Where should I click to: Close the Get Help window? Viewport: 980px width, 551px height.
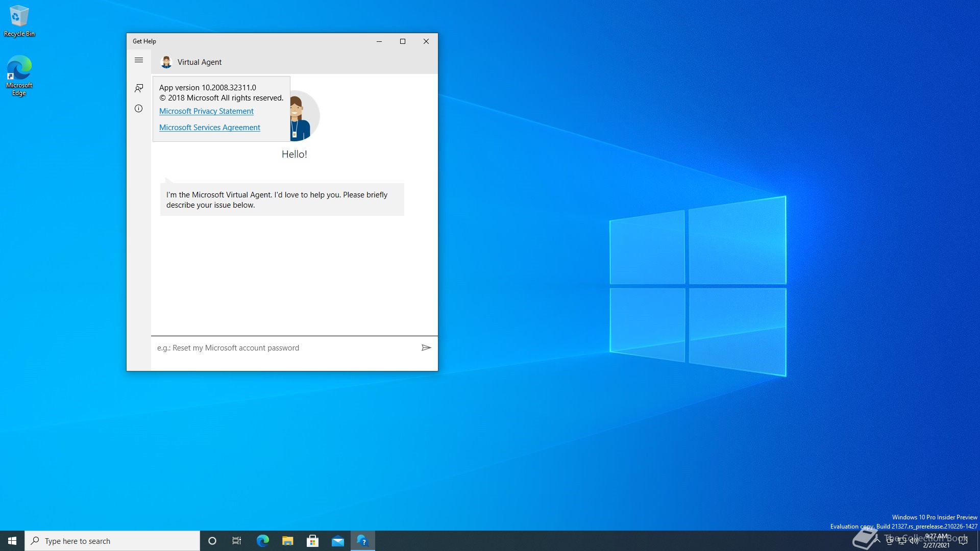(426, 41)
